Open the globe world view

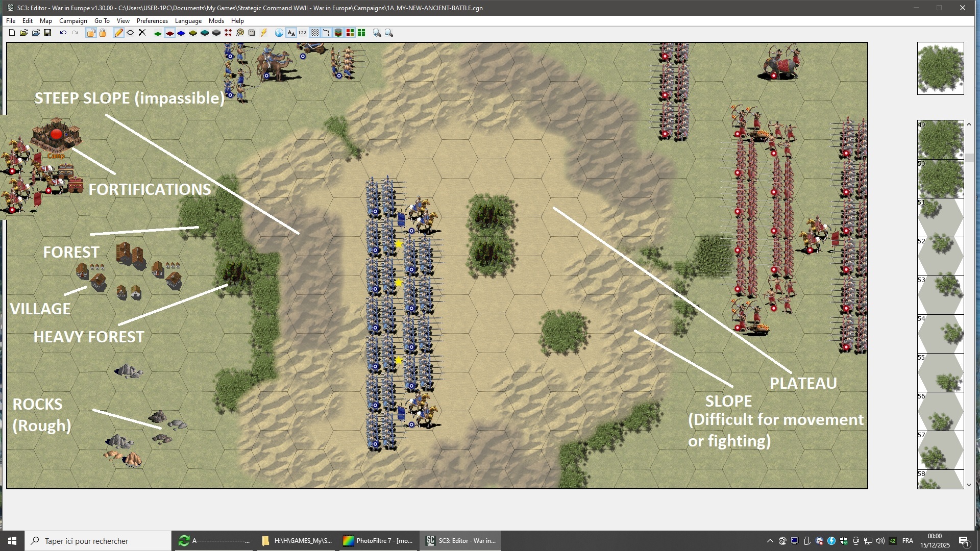click(278, 33)
